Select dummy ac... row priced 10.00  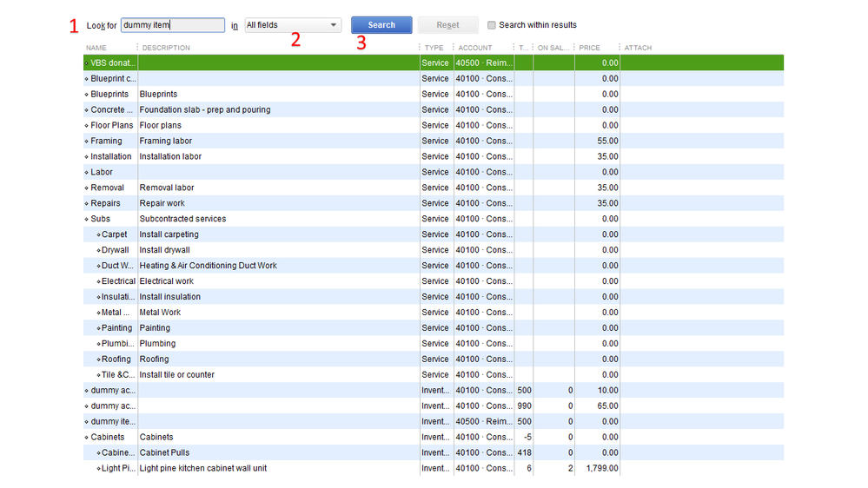[434, 390]
